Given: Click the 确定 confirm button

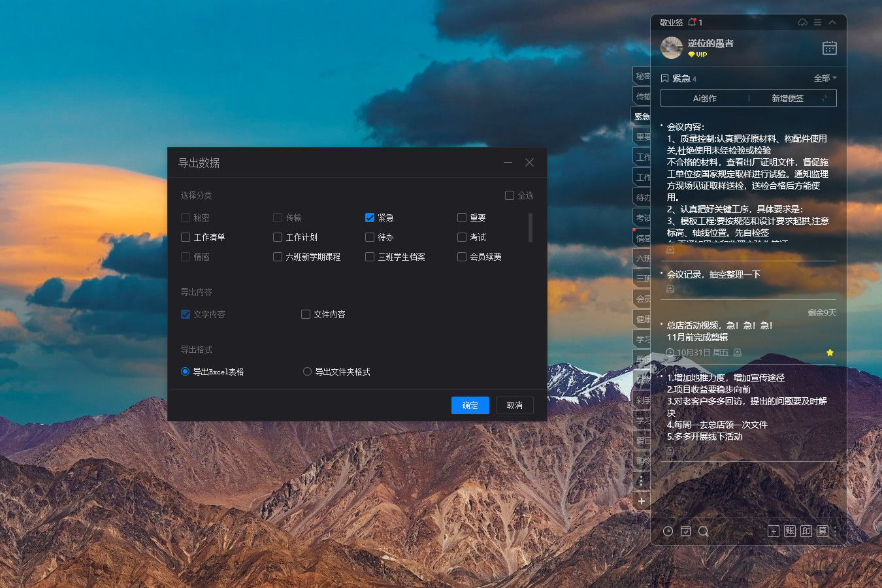Looking at the screenshot, I should [x=470, y=405].
